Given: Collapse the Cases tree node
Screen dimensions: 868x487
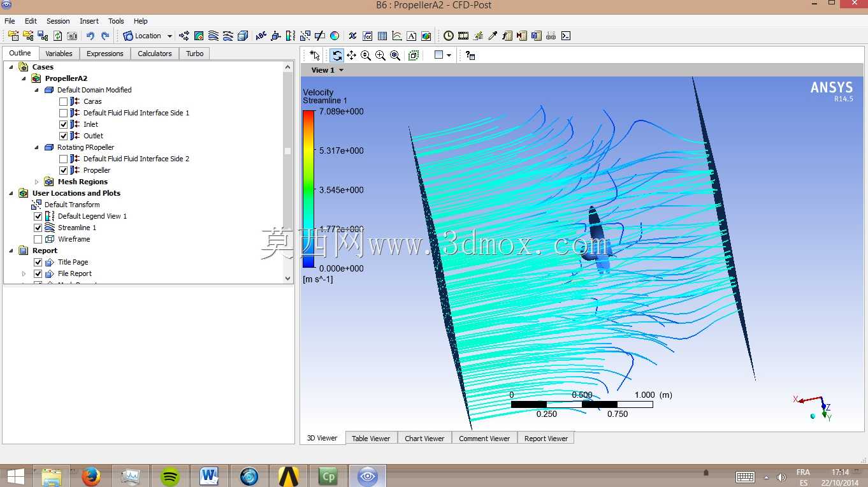Looking at the screenshot, I should pos(11,67).
